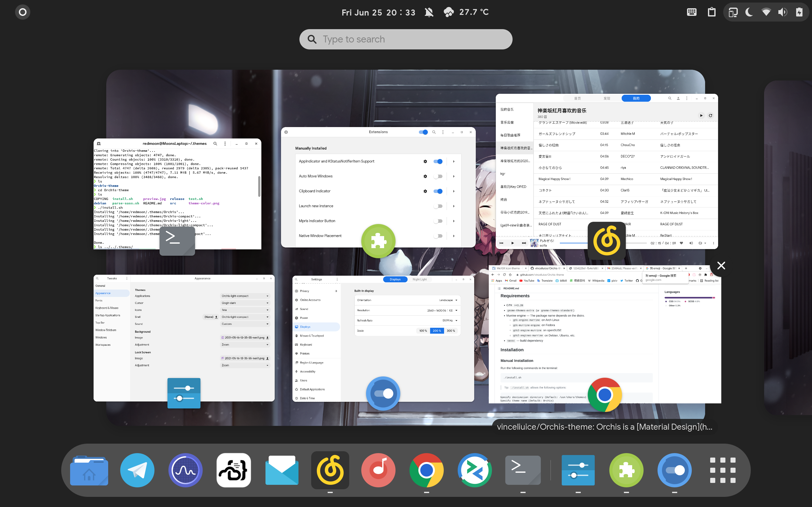Open Telegram from the dock
The width and height of the screenshot is (812, 507).
137,470
